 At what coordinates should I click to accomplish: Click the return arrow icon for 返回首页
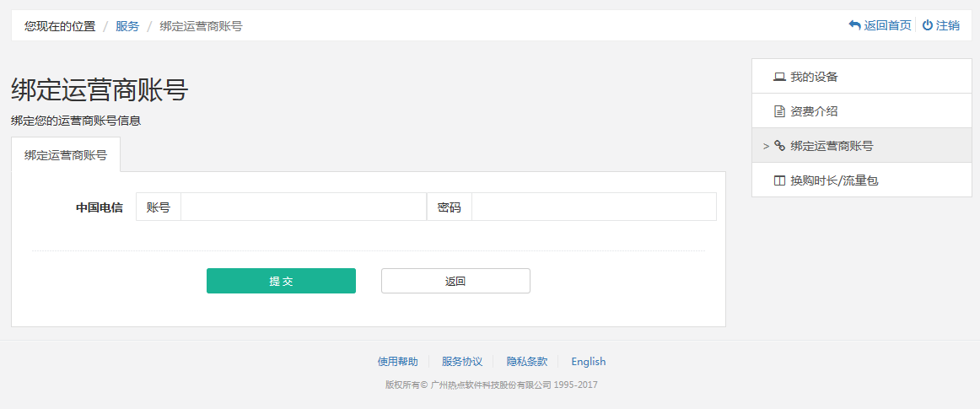pyautogui.click(x=854, y=25)
